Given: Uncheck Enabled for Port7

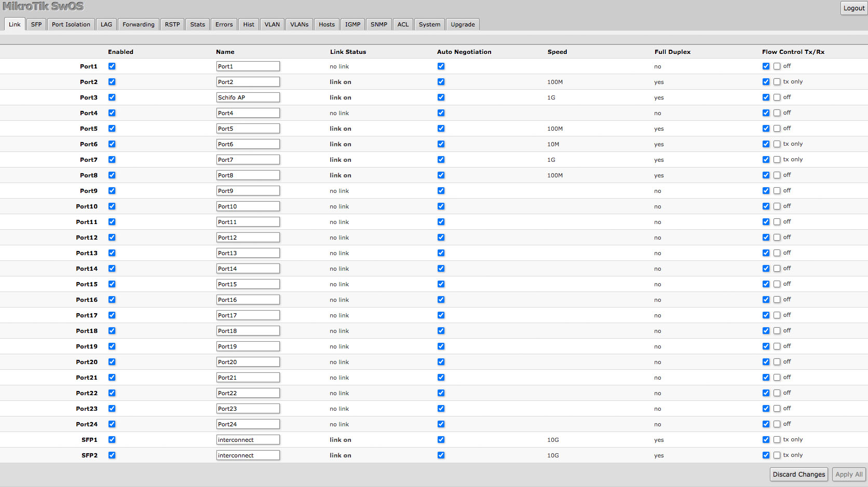Looking at the screenshot, I should [x=112, y=160].
